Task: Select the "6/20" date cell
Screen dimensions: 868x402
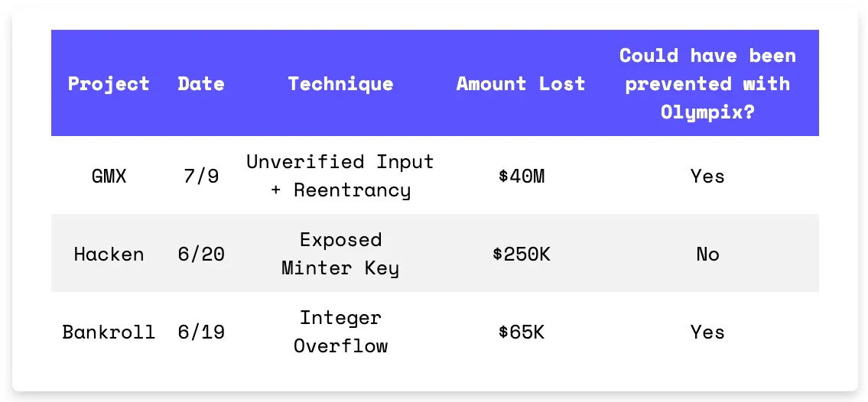Action: [x=201, y=254]
